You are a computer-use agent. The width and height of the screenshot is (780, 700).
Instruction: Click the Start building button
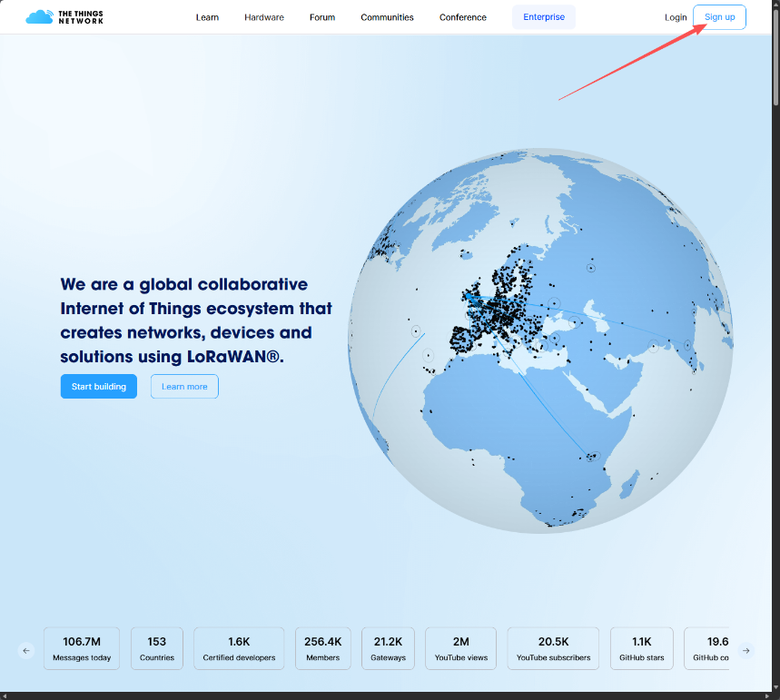[x=99, y=386]
